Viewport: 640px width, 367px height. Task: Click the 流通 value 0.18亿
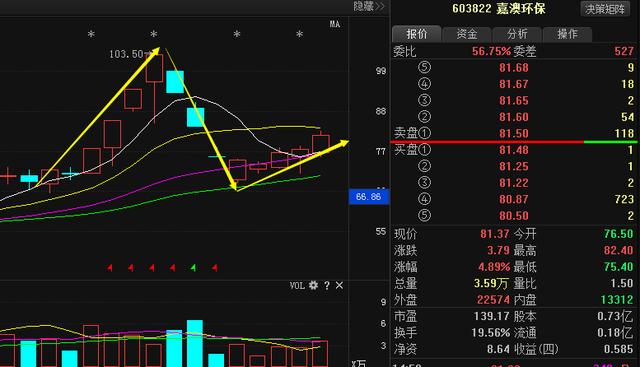coord(615,333)
